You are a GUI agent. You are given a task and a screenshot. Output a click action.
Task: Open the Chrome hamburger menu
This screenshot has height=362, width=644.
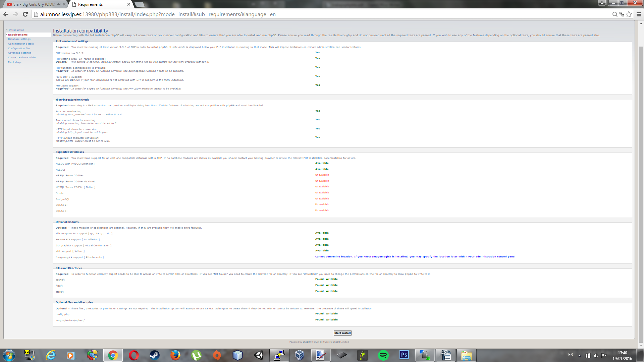pyautogui.click(x=639, y=14)
